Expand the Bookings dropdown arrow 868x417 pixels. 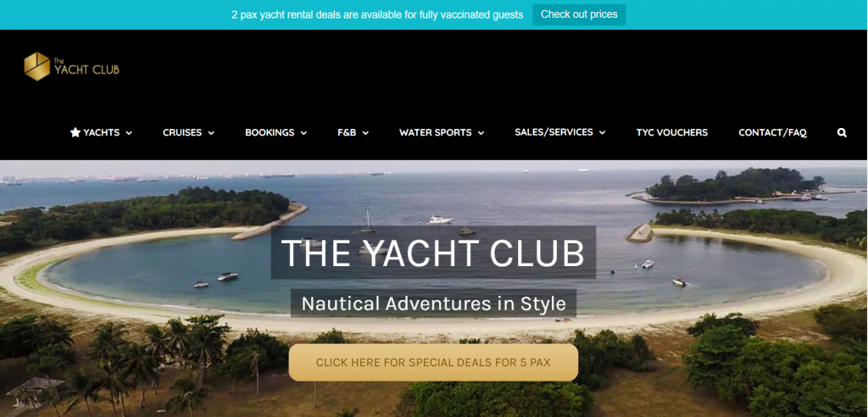click(x=303, y=133)
